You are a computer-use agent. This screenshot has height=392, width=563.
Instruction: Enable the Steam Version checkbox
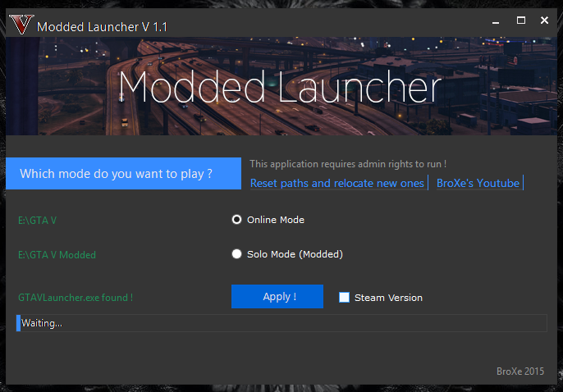(x=344, y=298)
